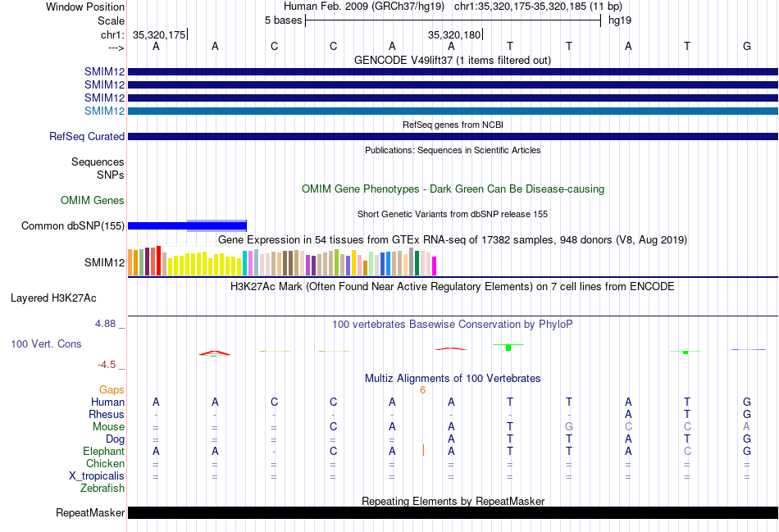Click the '--->' sequence direction arrow label

116,48
